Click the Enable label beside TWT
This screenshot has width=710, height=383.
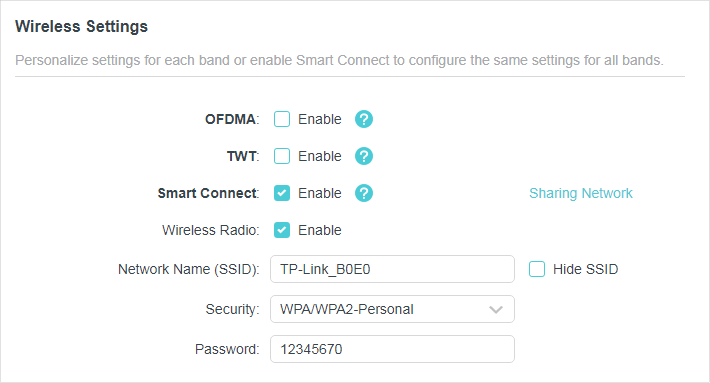pos(320,156)
